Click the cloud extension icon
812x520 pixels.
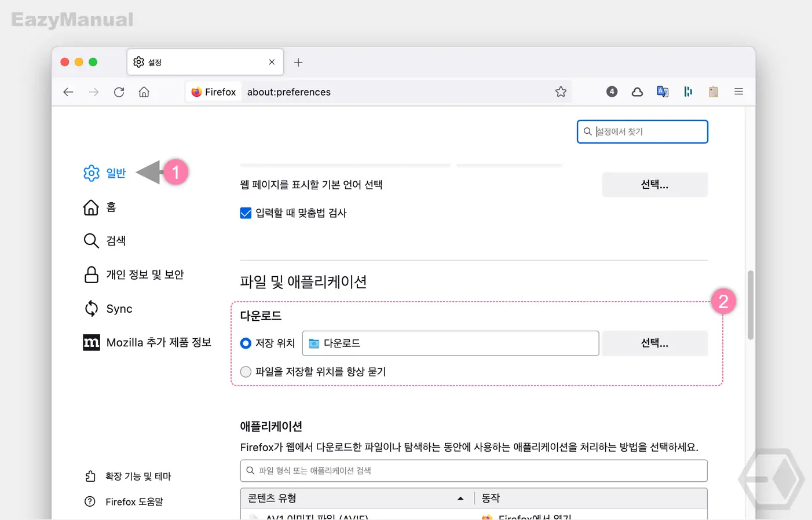click(637, 91)
